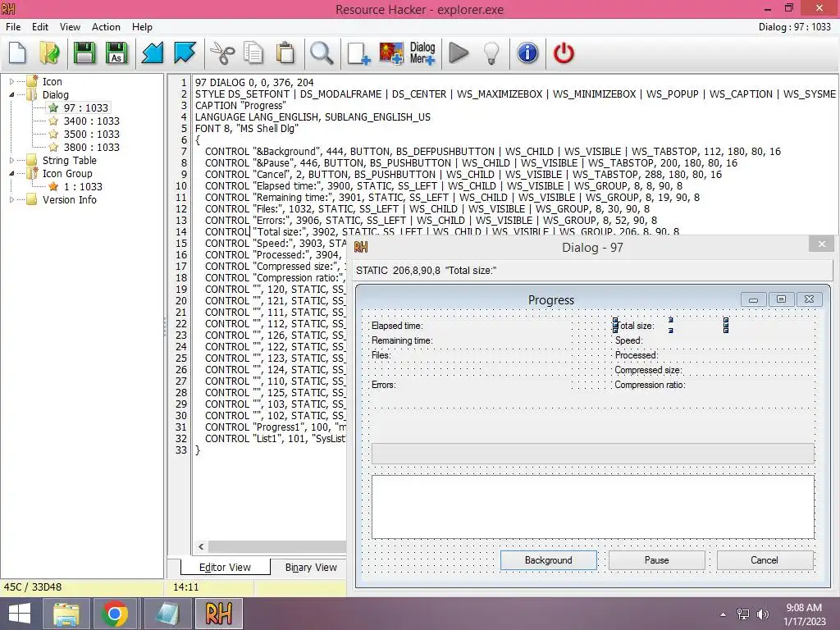Viewport: 840px width, 630px height.
Task: Click the New blank script toolbar icon
Action: (18, 53)
